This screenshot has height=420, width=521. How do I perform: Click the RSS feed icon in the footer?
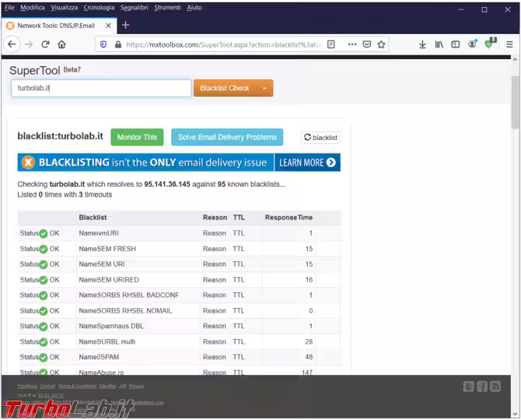click(x=495, y=387)
